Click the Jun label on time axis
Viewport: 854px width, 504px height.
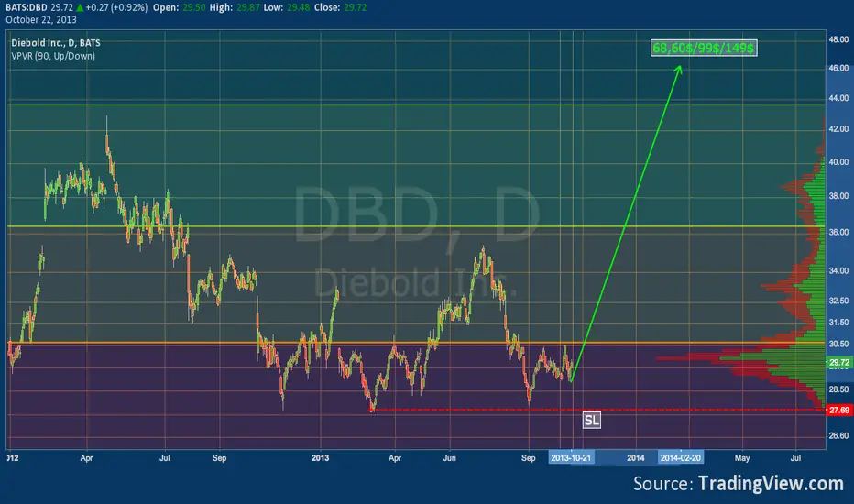(449, 457)
